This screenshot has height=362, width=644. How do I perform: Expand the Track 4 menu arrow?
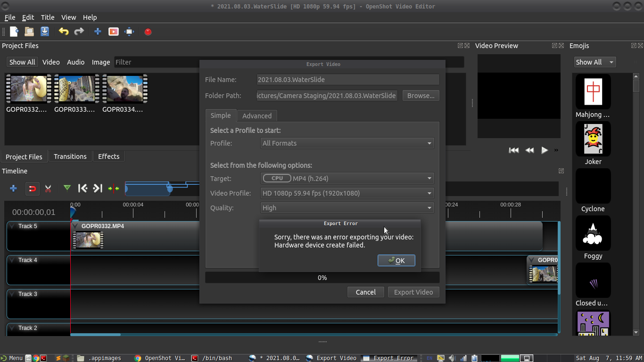[12, 260]
